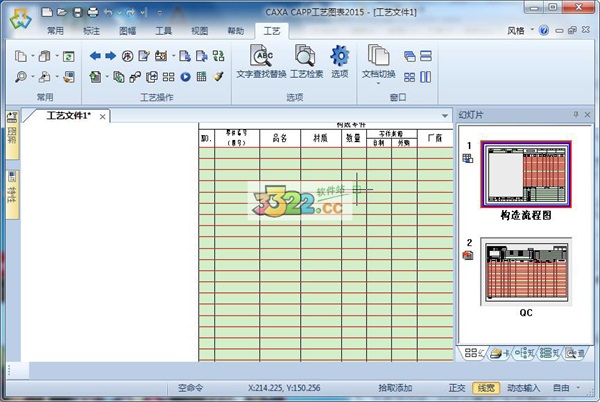The width and height of the screenshot is (600, 402).
Task: Switch to the 图幅 ribbon tab
Action: coord(127,31)
